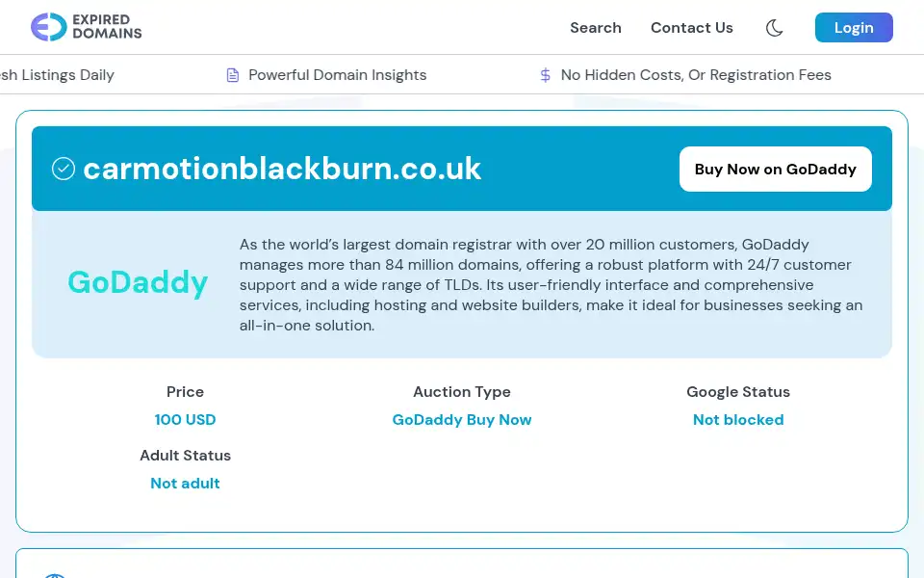Click the 100 USD price value
This screenshot has width=924, height=578.
pyautogui.click(x=185, y=420)
